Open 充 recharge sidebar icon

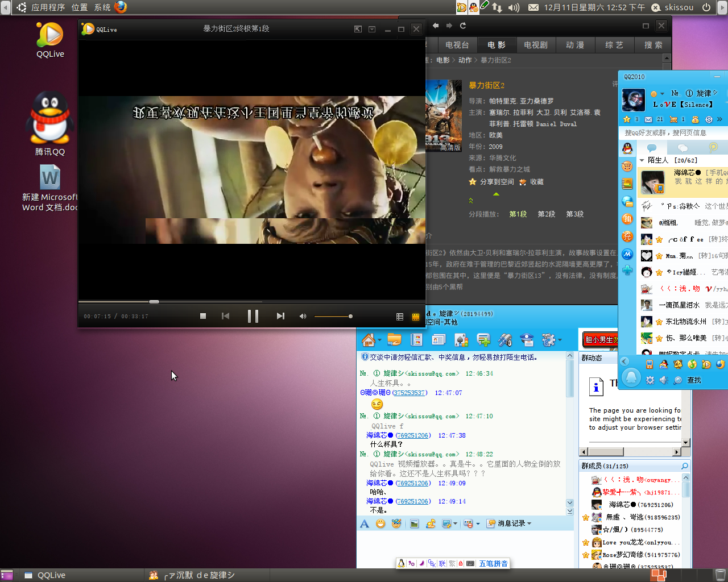[x=627, y=236]
